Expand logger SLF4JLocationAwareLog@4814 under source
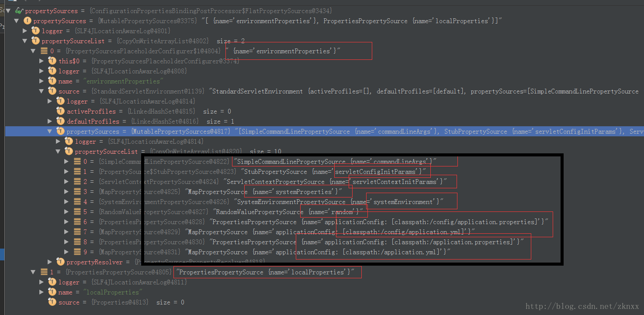 50,101
